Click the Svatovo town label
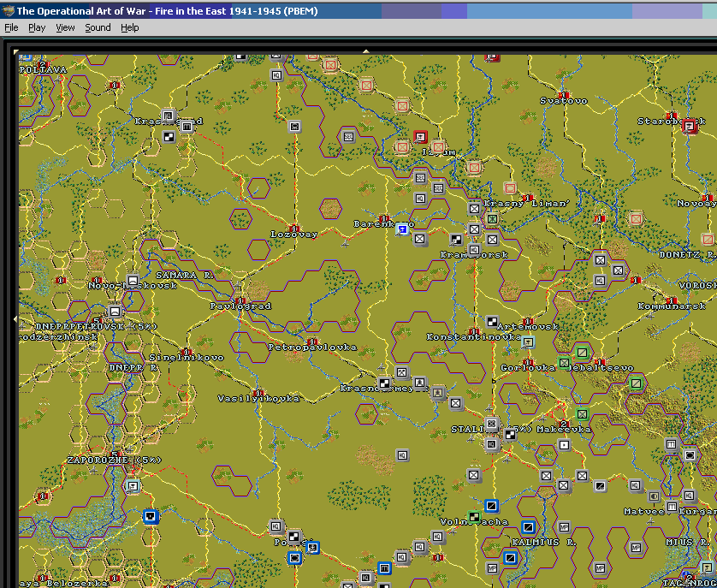 (x=563, y=101)
